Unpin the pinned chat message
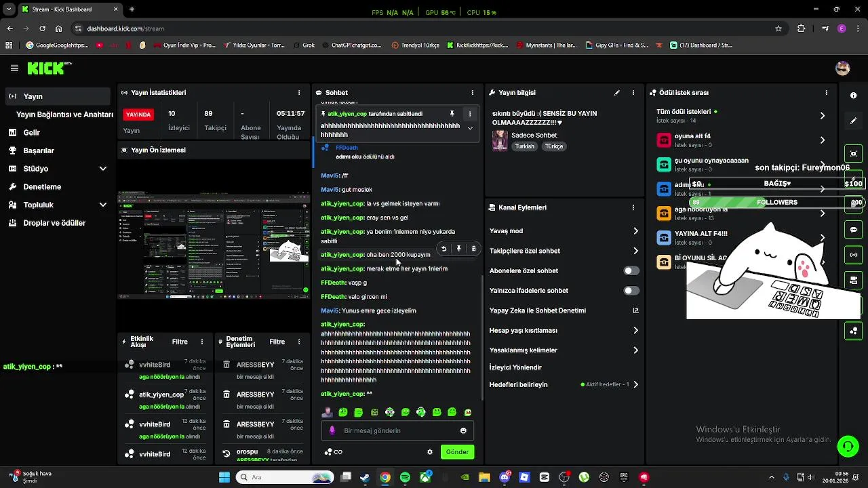Viewport: 868px width, 488px height. click(x=452, y=114)
